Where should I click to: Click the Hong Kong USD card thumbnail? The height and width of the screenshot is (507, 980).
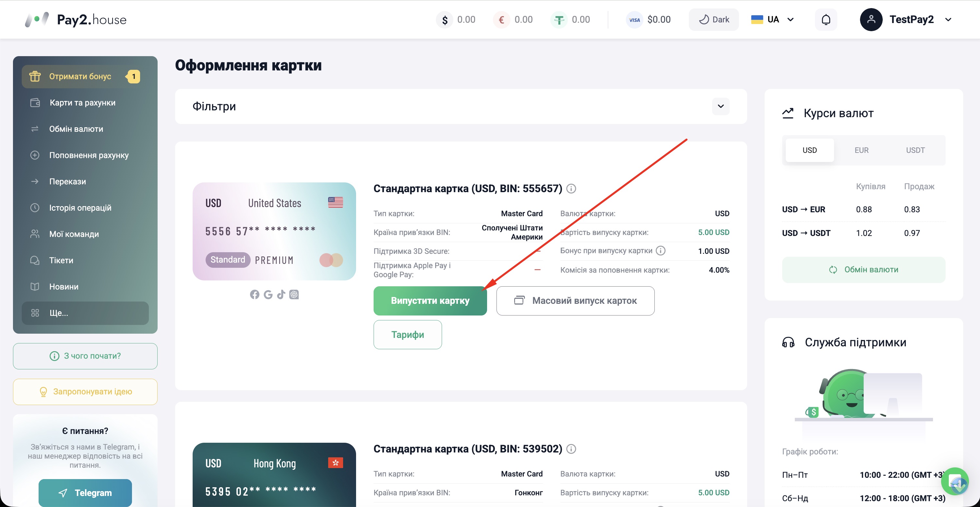274,475
